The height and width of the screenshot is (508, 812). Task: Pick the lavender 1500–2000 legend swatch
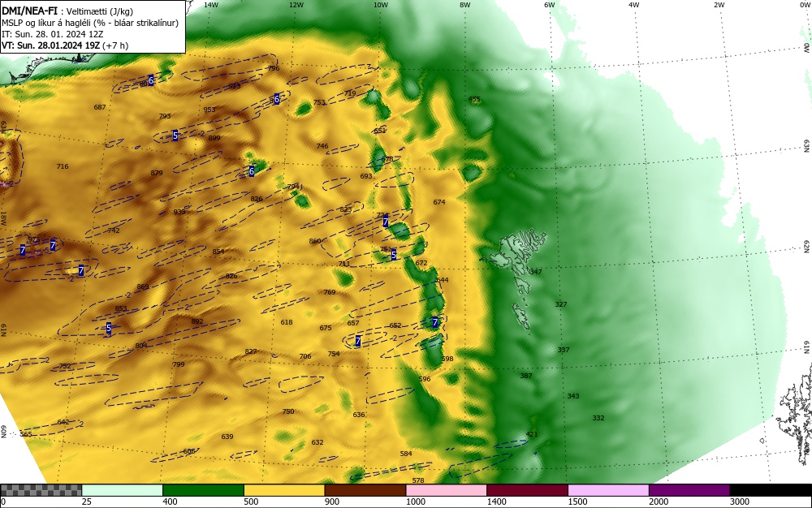[608, 490]
